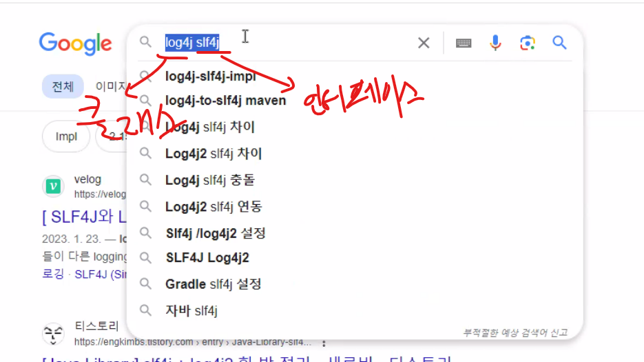Open the velog site favicon

54,186
